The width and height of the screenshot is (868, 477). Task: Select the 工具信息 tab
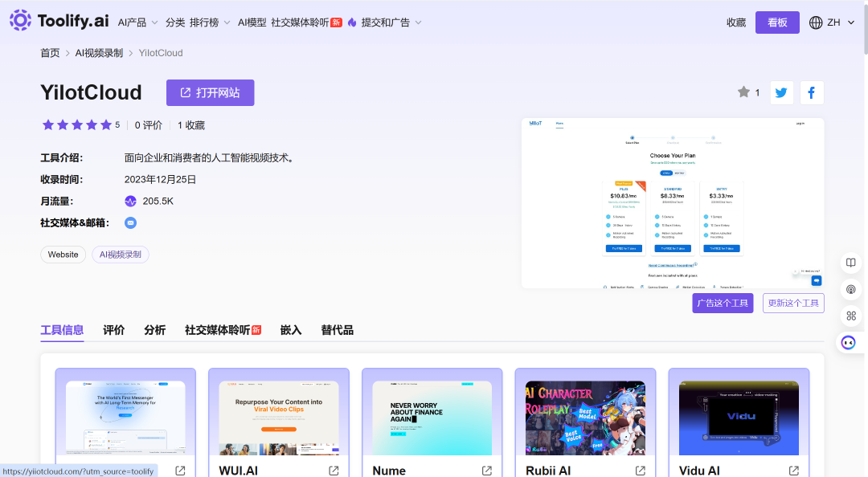click(62, 330)
